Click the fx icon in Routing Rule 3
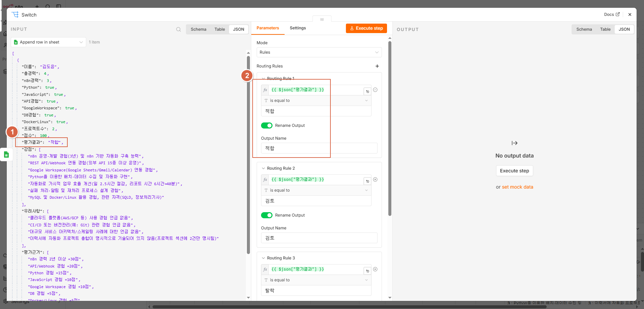 (x=265, y=270)
